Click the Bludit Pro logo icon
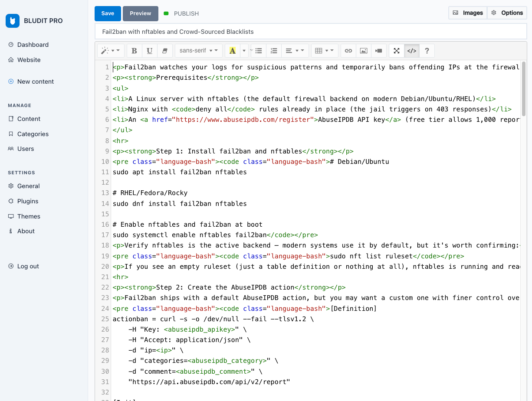532x401 pixels. (x=13, y=21)
